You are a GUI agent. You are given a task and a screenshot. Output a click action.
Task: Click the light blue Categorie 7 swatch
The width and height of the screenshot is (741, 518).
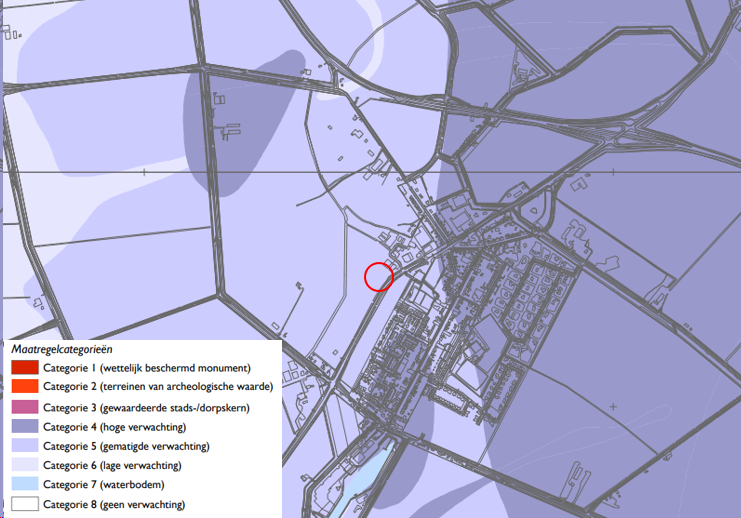point(25,484)
